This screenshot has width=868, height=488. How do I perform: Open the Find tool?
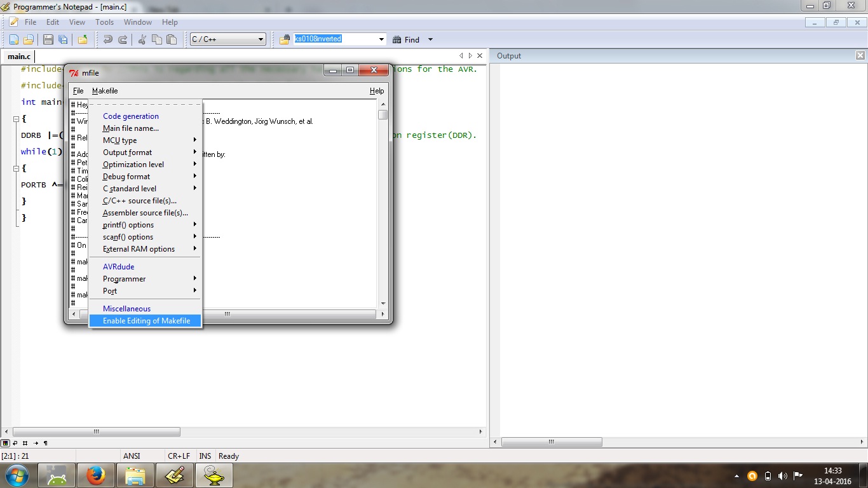(409, 39)
